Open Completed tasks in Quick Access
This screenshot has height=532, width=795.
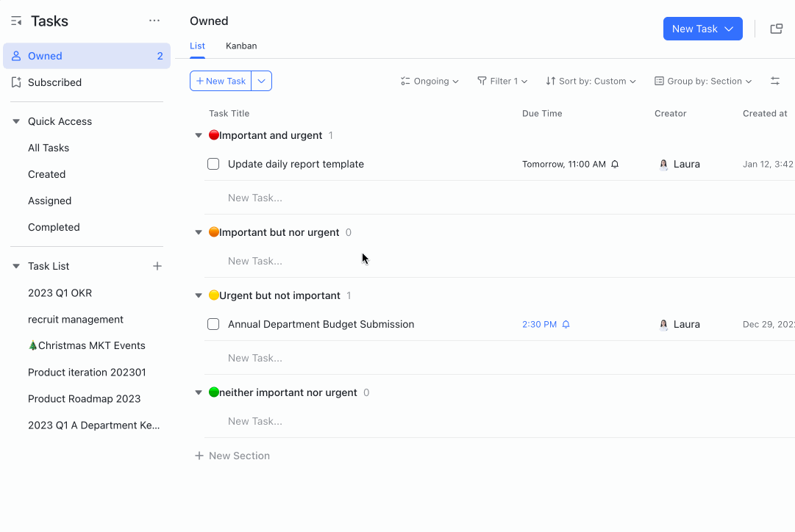coord(54,227)
